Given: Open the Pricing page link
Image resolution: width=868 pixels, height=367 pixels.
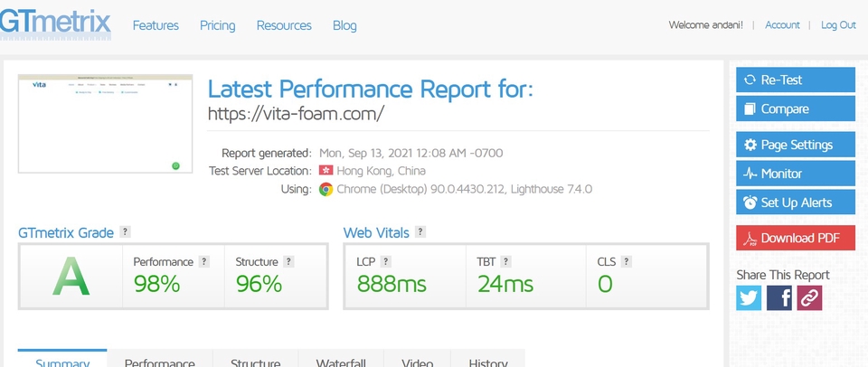Looking at the screenshot, I should [x=218, y=25].
